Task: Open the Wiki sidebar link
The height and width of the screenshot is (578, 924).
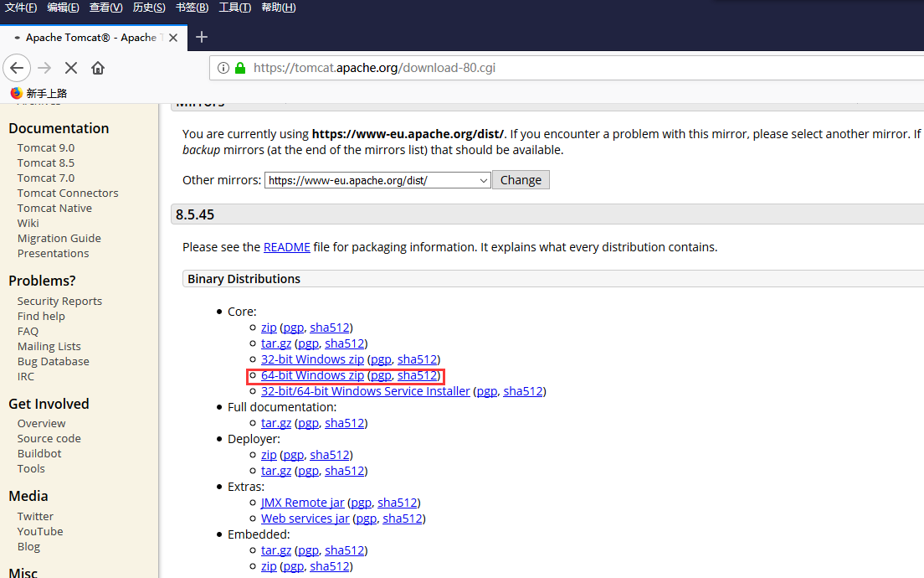Action: pos(28,223)
